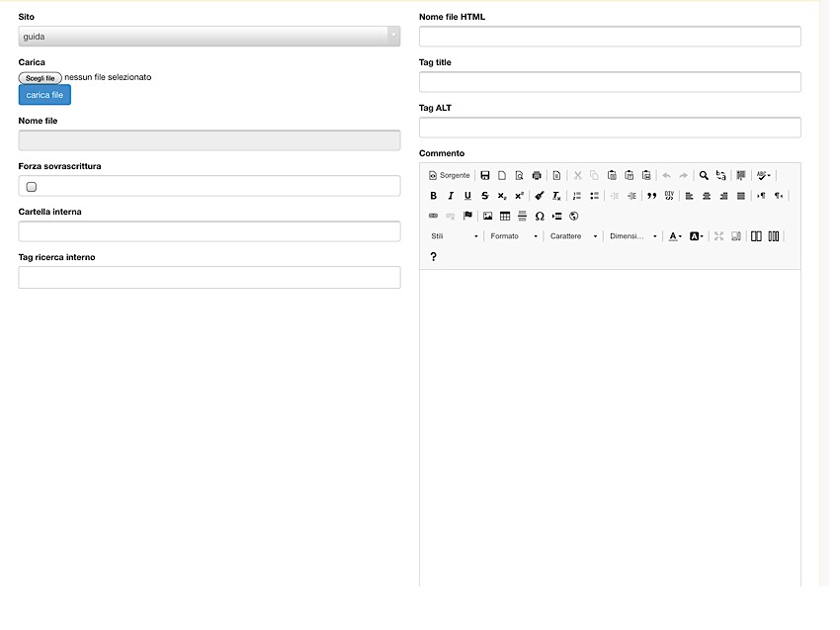Insert an image in the editor
Viewport: 840px width, 630px height.
click(487, 216)
